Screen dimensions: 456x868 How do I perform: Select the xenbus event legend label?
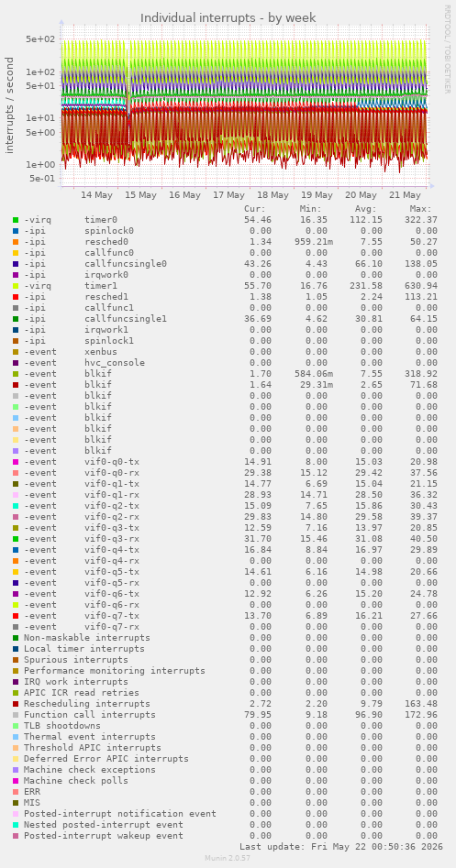tap(101, 352)
